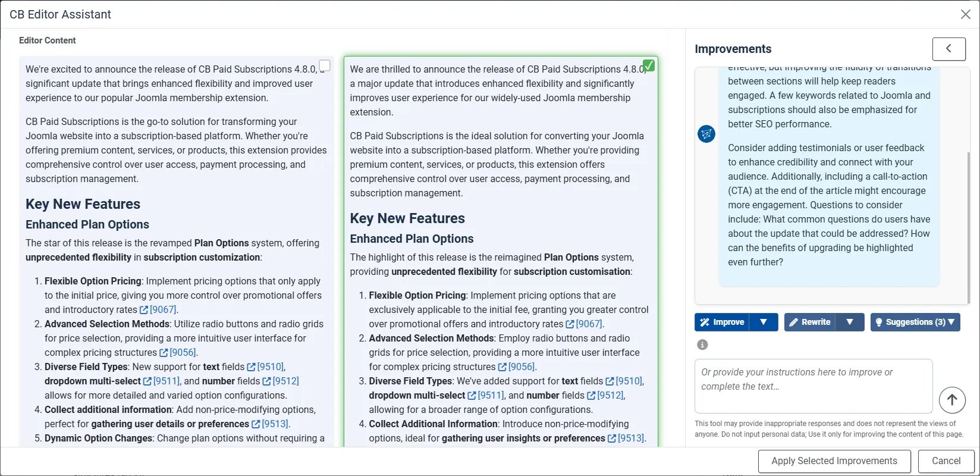Click 'Dynamic Option Changes' list item text
Screen dimensions: 980x476
coord(99,438)
